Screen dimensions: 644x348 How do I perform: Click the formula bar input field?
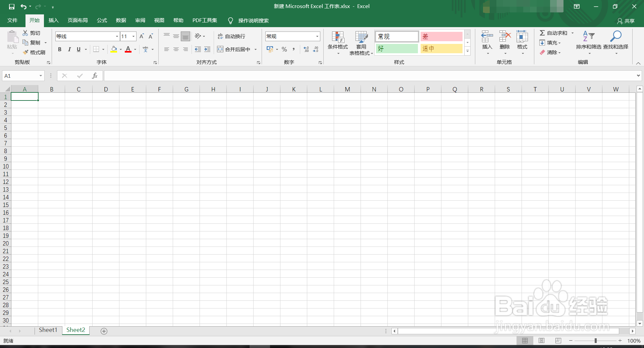point(370,76)
